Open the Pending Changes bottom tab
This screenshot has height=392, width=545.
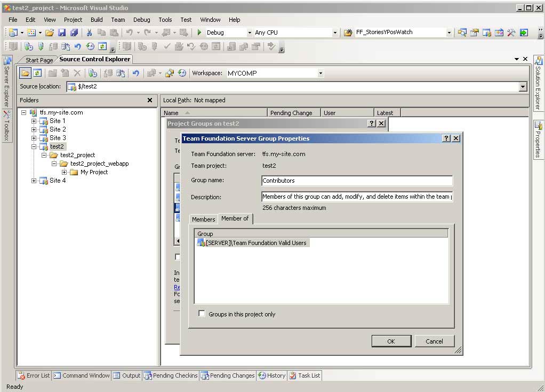pyautogui.click(x=228, y=375)
